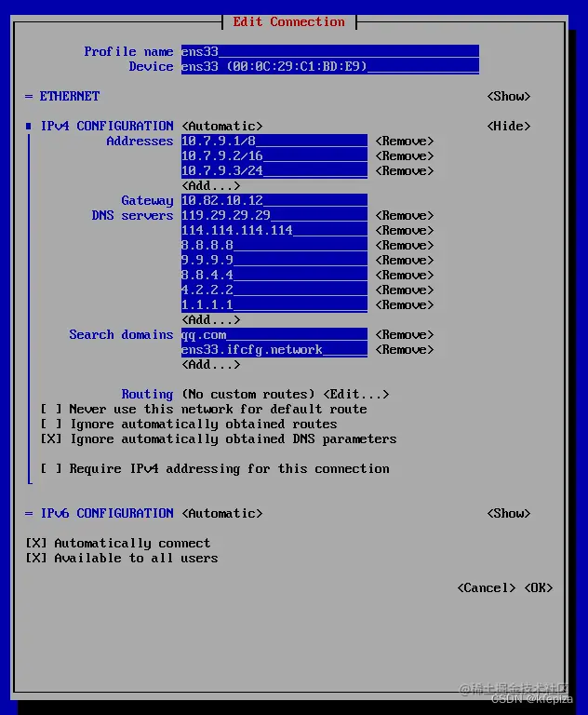
Task: Click the DNS servers label
Action: point(133,215)
